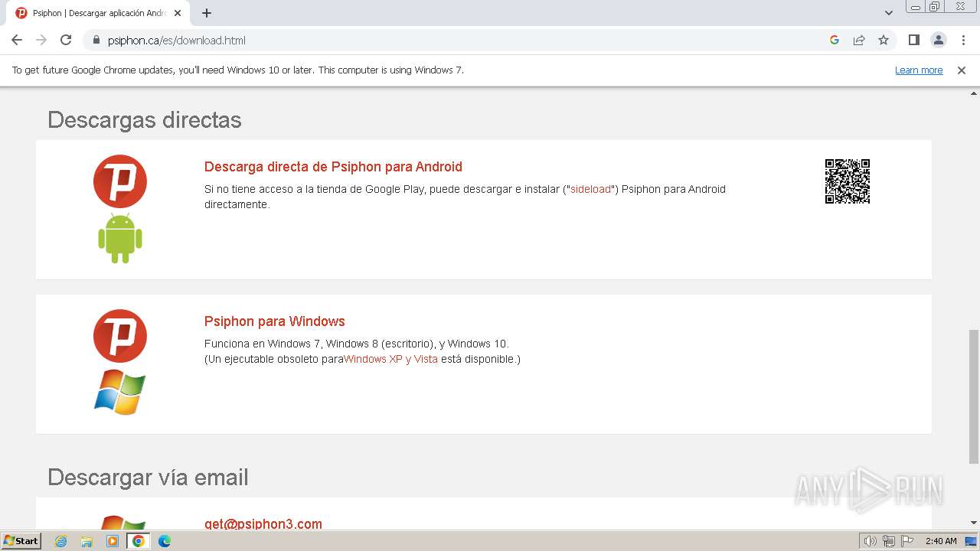The image size is (980, 551).
Task: Bookmark this page with the star icon
Action: pyautogui.click(x=884, y=40)
